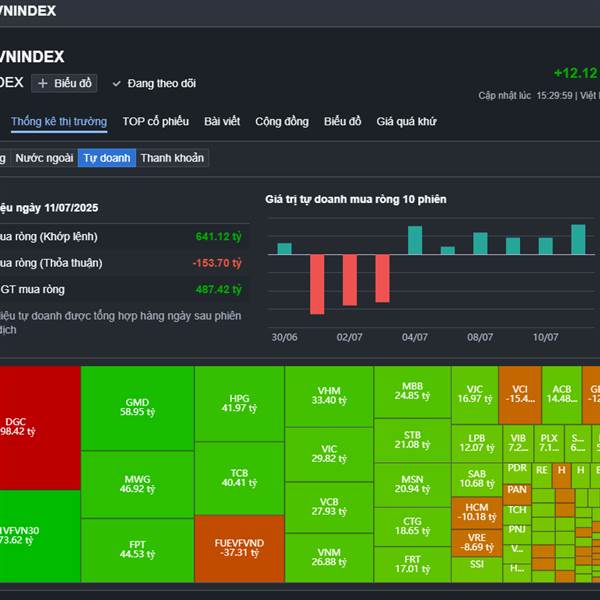
Task: Click the HPG 41.97 tỷ tile
Action: 240,404
